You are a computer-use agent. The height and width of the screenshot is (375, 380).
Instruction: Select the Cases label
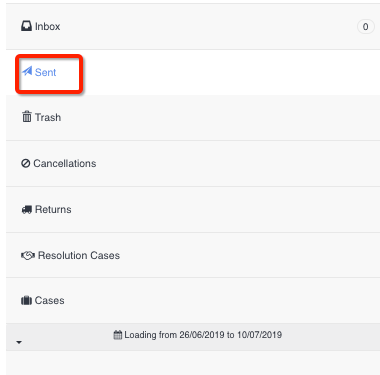pyautogui.click(x=49, y=300)
